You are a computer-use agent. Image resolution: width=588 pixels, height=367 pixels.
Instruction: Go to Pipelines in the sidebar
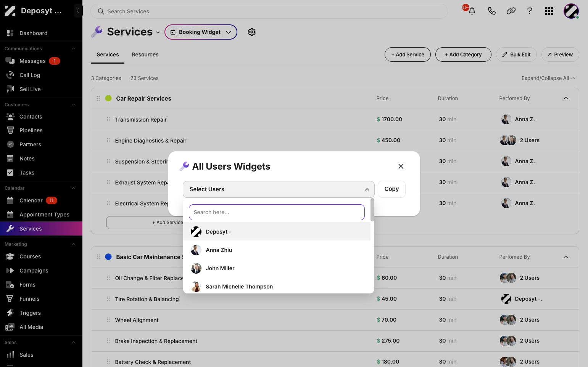coord(41,130)
